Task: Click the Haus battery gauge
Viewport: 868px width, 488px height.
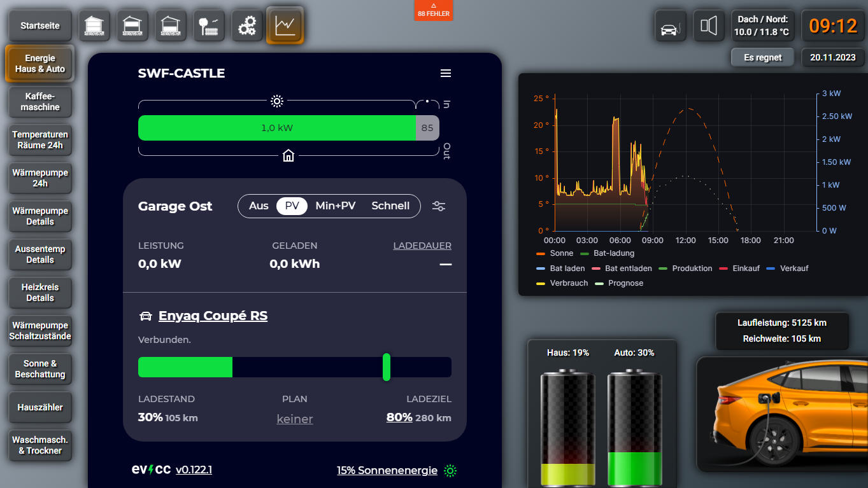Action: (568, 428)
